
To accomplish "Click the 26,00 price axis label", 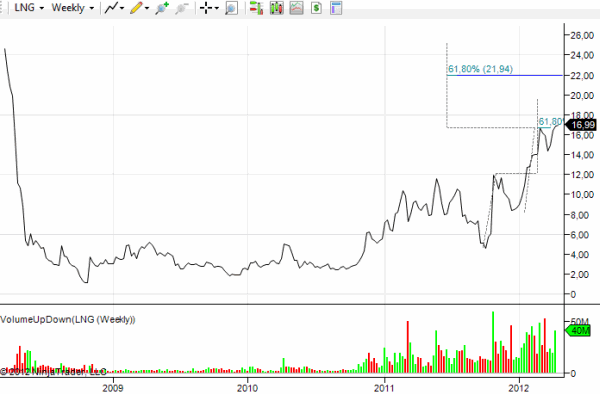I will [582, 36].
